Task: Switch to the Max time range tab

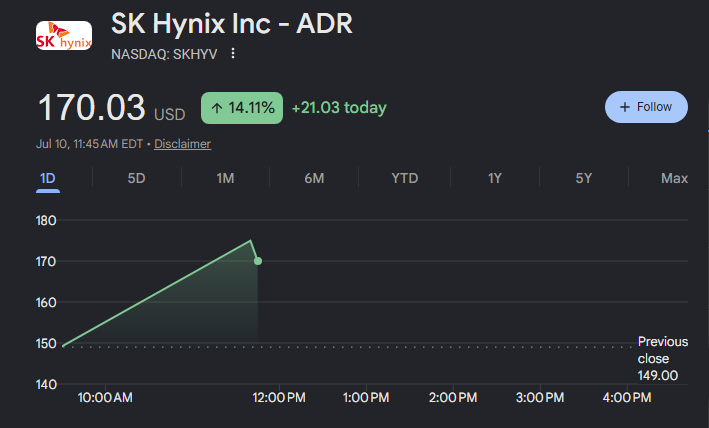Action: [675, 178]
